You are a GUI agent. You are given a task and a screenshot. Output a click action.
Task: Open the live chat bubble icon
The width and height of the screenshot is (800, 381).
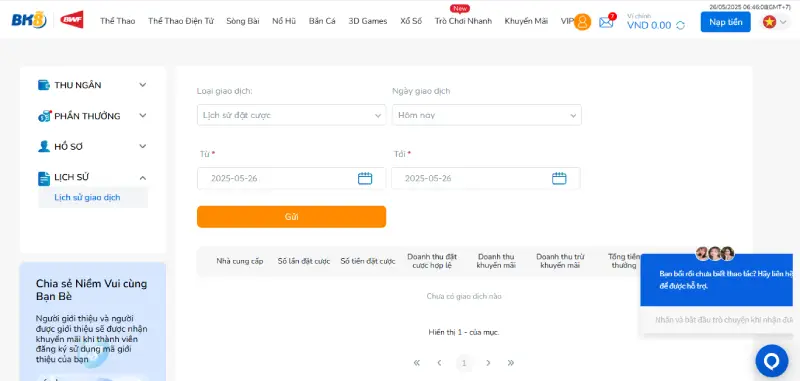pyautogui.click(x=772, y=361)
